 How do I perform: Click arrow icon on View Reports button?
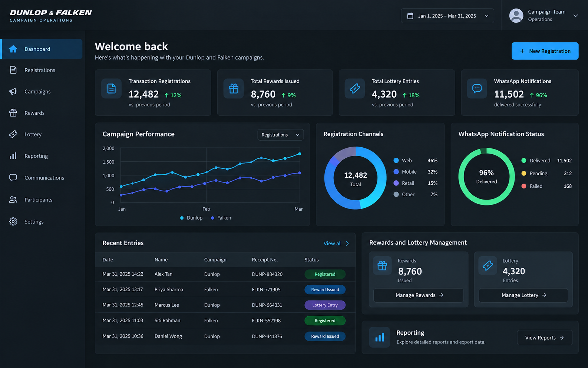[x=562, y=338]
